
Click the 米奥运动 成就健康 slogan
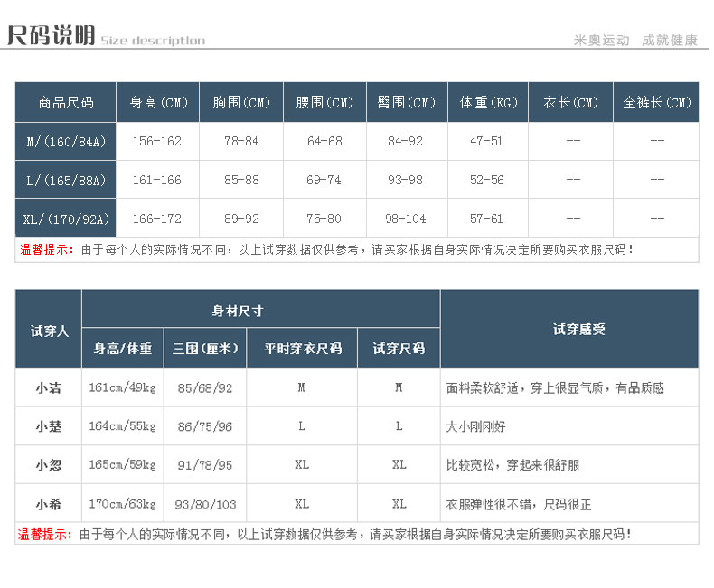click(x=636, y=40)
